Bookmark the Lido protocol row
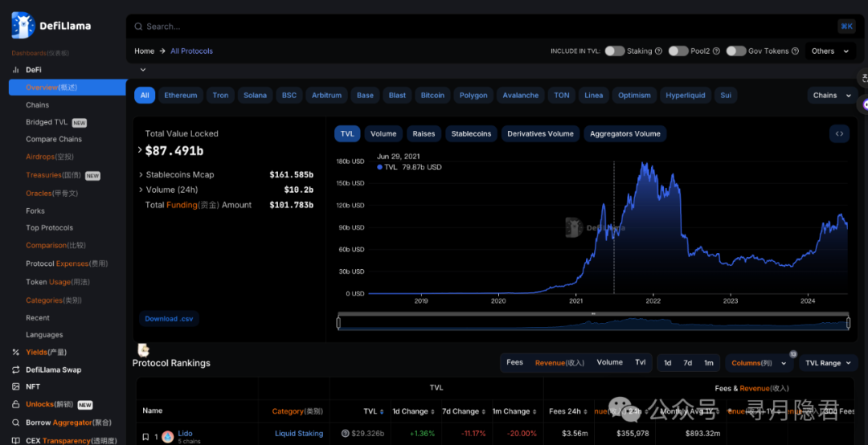Image resolution: width=868 pixels, height=445 pixels. coord(145,437)
